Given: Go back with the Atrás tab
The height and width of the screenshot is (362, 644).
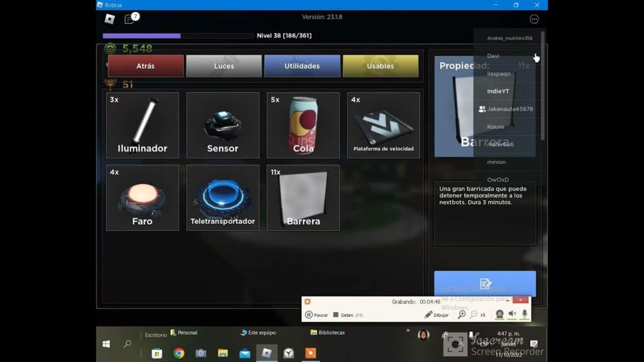Looking at the screenshot, I should coord(145,66).
